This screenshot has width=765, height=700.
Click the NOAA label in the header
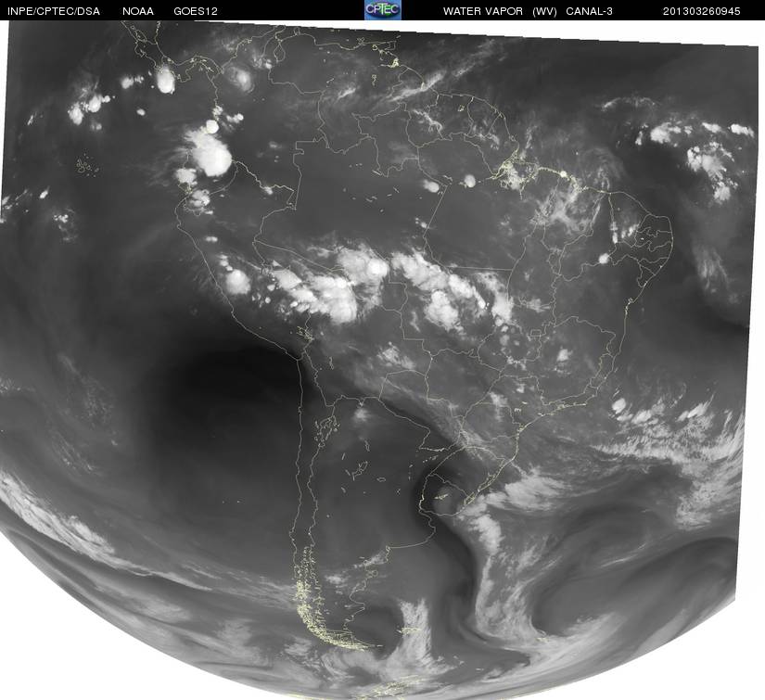pos(138,11)
